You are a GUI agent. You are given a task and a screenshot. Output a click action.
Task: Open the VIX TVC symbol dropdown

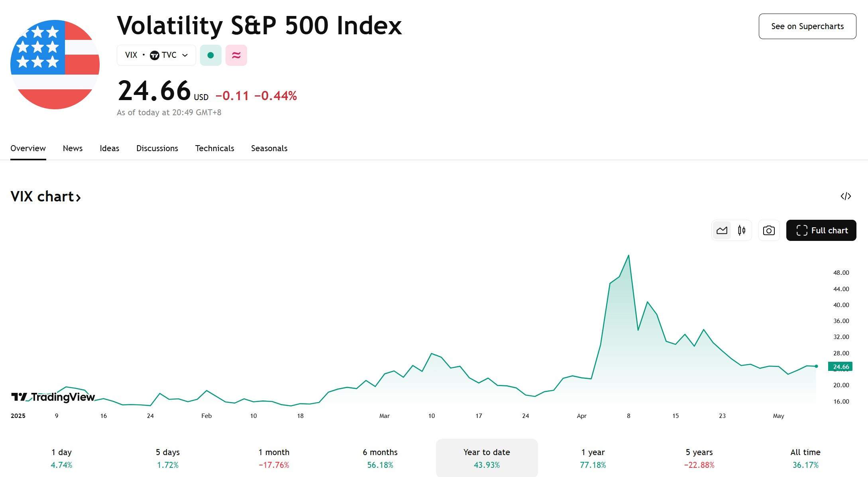click(x=156, y=55)
